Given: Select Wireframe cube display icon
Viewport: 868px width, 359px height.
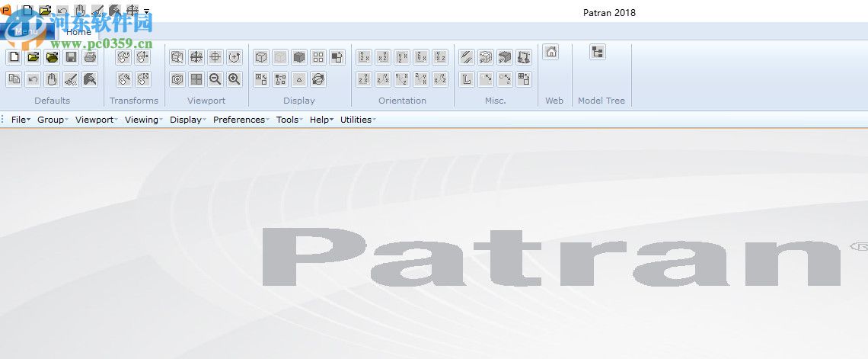Looking at the screenshot, I should click(261, 57).
